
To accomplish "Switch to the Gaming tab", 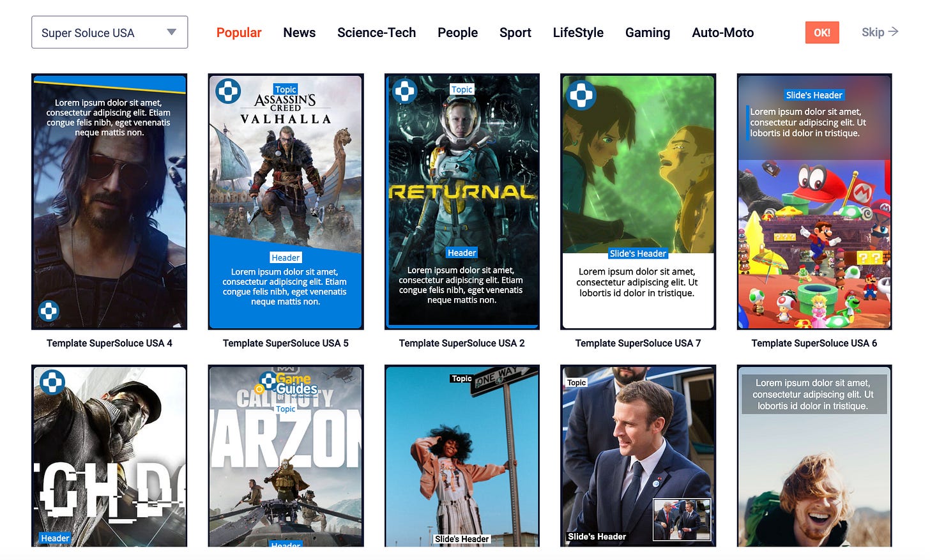I will pos(648,33).
